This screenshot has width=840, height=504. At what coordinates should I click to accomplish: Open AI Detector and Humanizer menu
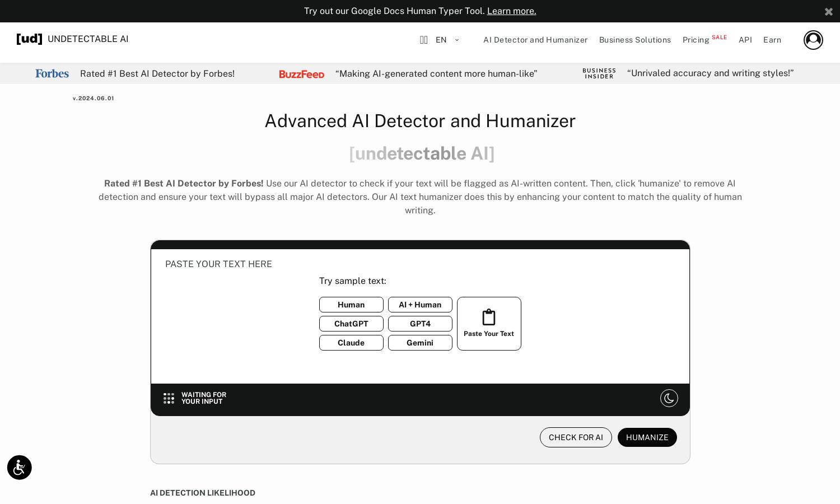535,40
